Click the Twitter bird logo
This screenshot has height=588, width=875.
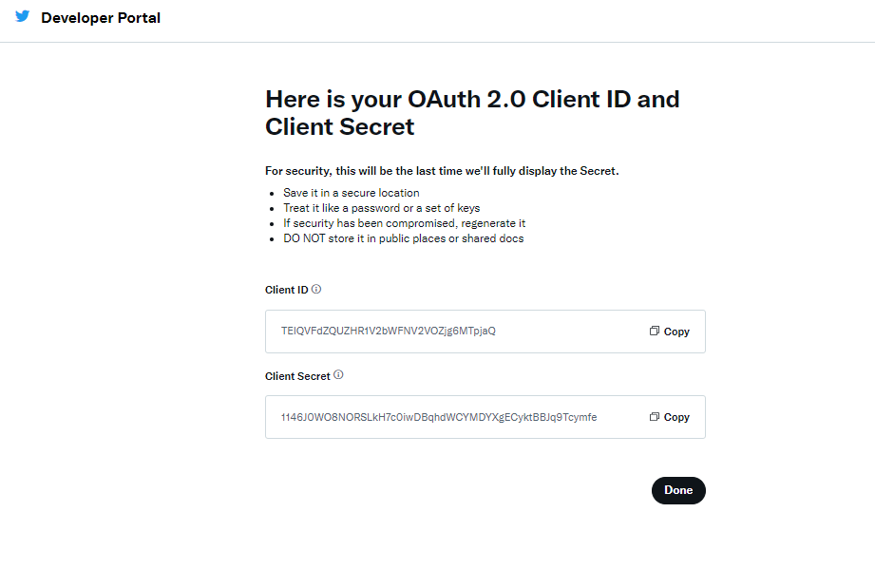click(x=23, y=16)
